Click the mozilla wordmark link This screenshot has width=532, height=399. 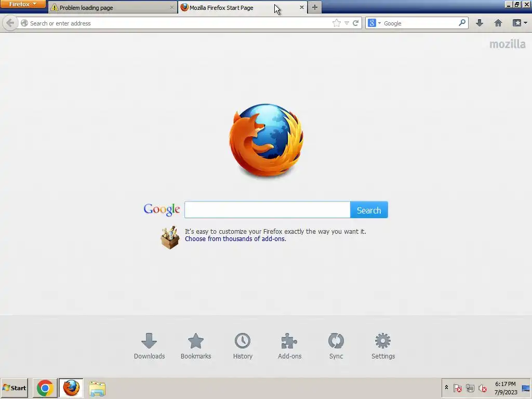tap(507, 44)
